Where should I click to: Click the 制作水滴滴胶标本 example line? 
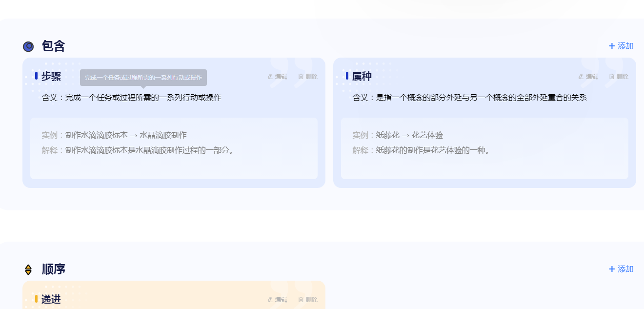pos(114,135)
